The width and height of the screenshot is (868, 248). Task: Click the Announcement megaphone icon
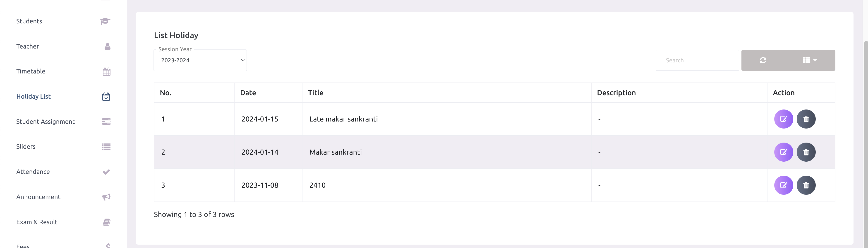(106, 197)
